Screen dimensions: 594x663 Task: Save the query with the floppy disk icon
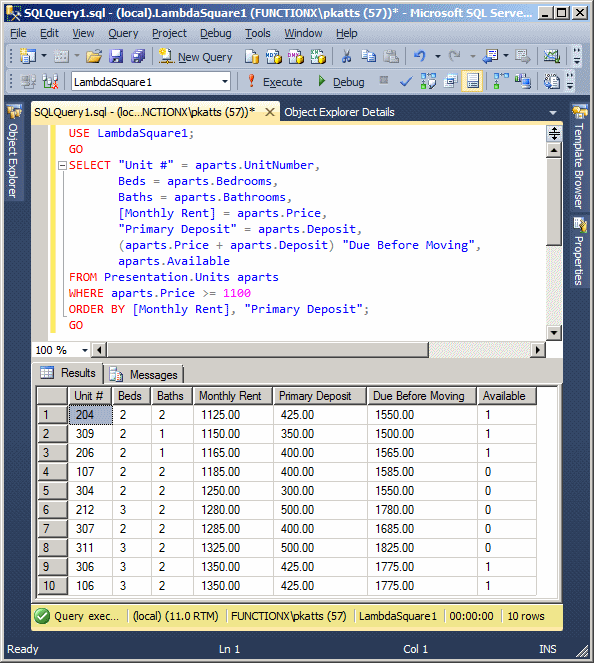(116, 56)
